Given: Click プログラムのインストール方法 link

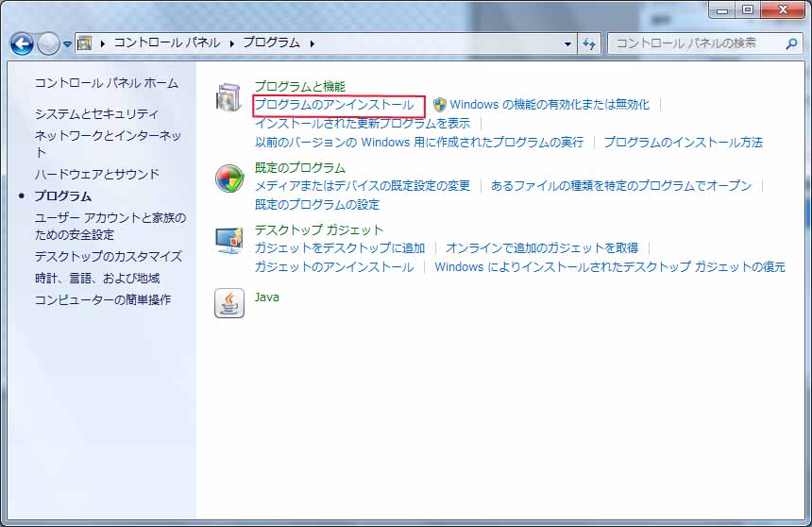Looking at the screenshot, I should 683,142.
